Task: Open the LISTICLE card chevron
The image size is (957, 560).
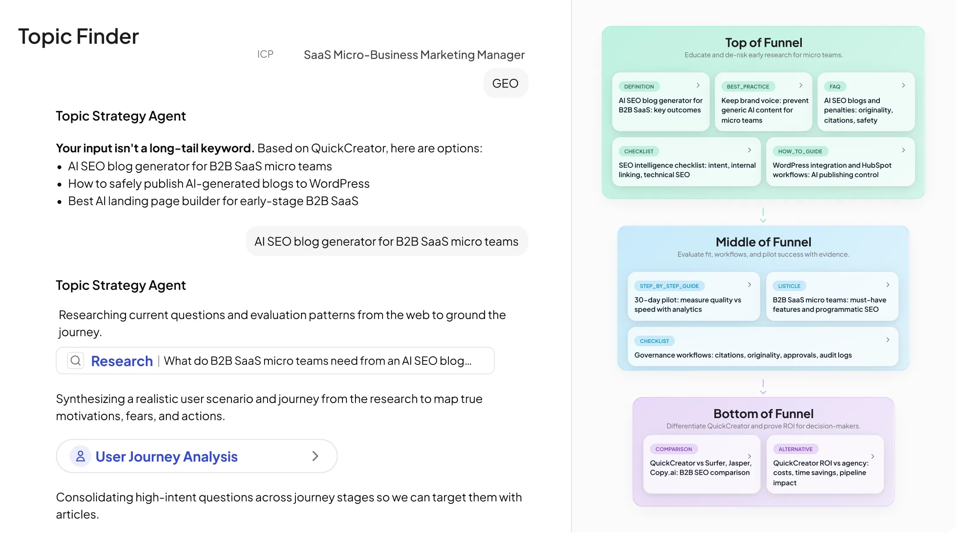Action: 888,285
